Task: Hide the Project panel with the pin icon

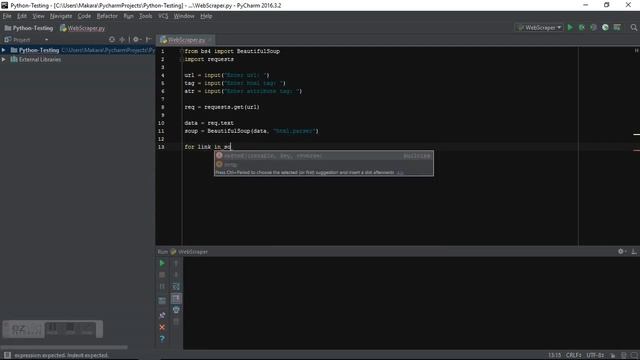Action: point(149,40)
